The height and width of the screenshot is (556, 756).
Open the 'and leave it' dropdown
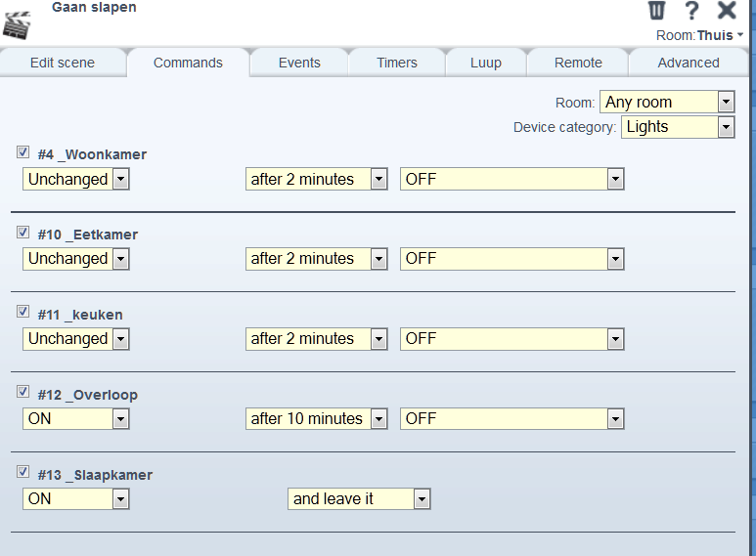(x=359, y=498)
